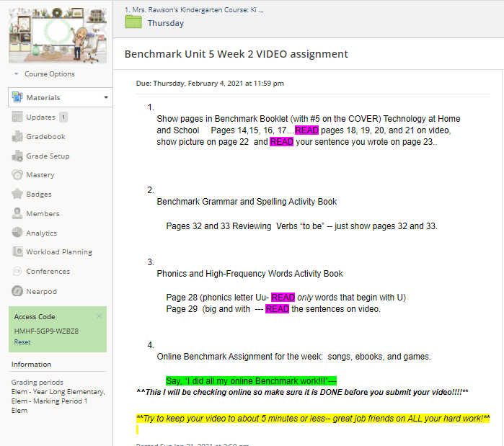Click the Materials icon in sidebar
This screenshot has height=446, width=504.
coord(17,97)
